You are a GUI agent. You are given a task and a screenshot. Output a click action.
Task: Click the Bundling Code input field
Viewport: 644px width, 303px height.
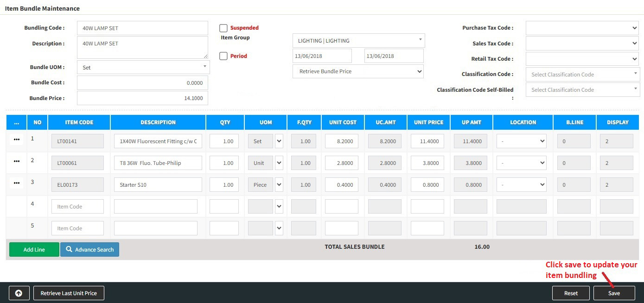142,28
